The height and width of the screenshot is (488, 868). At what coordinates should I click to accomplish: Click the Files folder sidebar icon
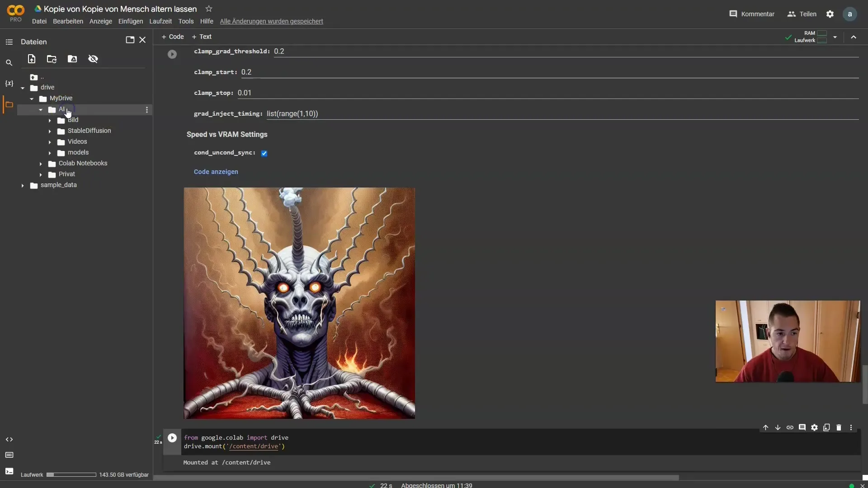(9, 104)
